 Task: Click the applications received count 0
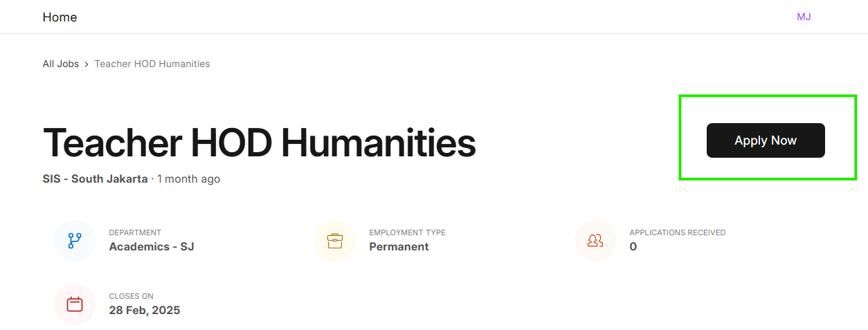(x=633, y=246)
